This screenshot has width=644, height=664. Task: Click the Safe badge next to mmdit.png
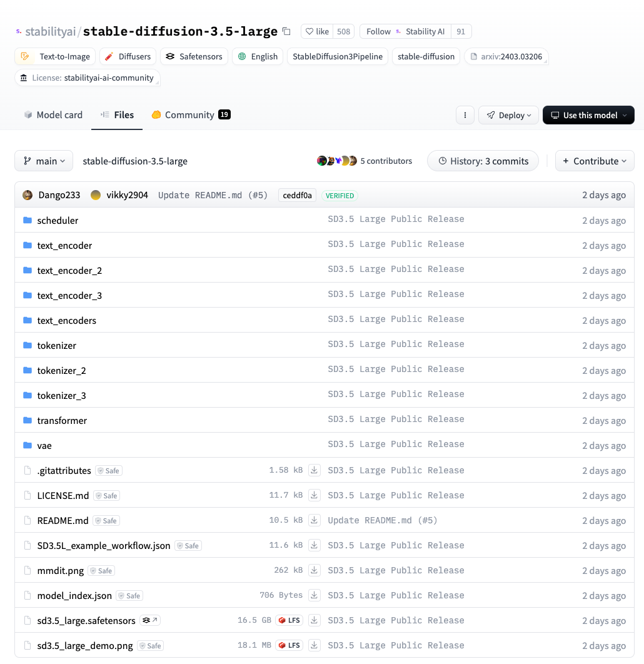[x=101, y=570]
